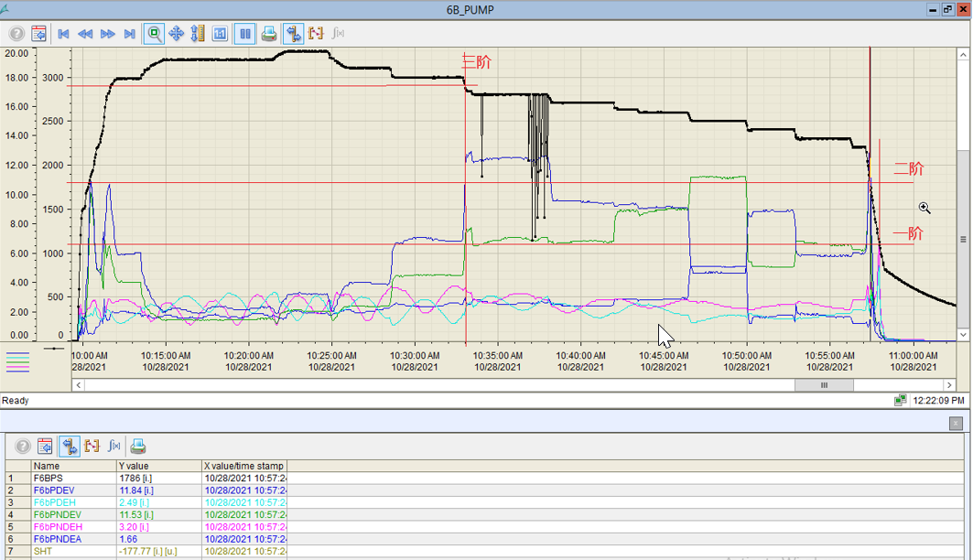Click the Ready status bar text
This screenshot has height=560, width=973.
pyautogui.click(x=16, y=400)
